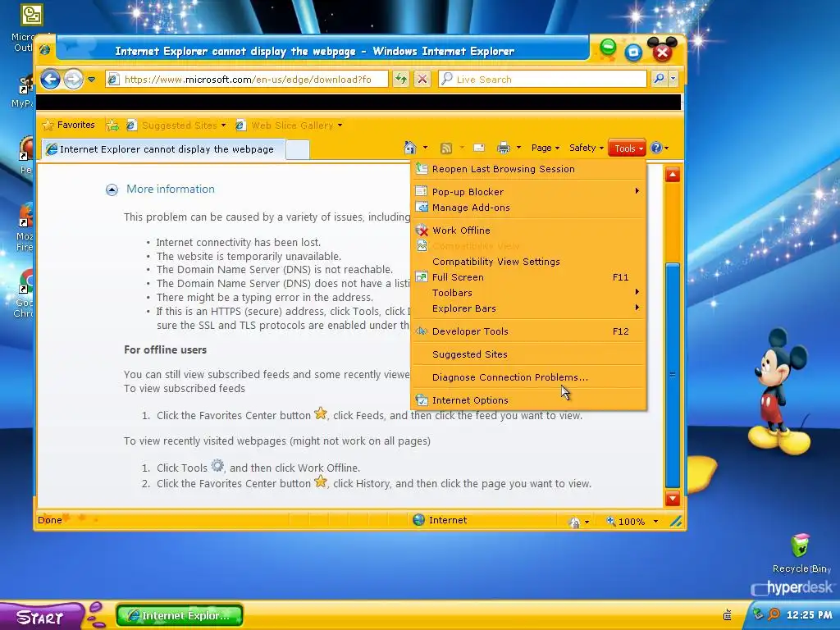Click the Stop loading X icon
The width and height of the screenshot is (840, 630).
[422, 80]
